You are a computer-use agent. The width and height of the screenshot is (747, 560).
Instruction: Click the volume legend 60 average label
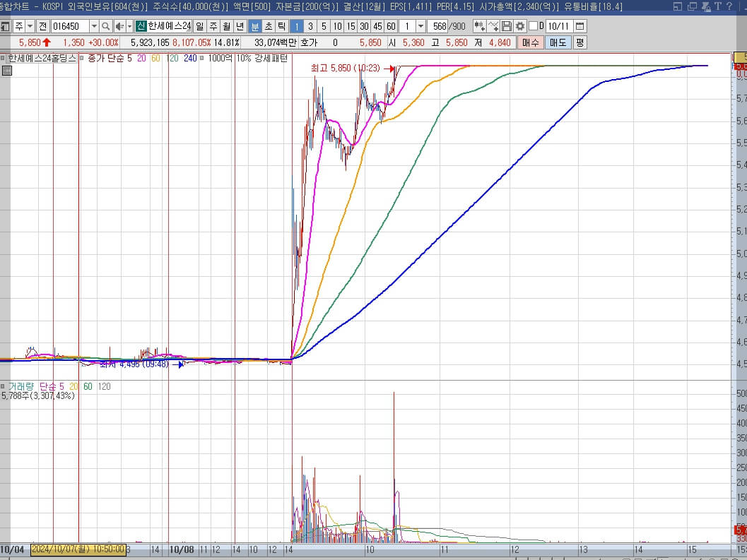(x=88, y=386)
